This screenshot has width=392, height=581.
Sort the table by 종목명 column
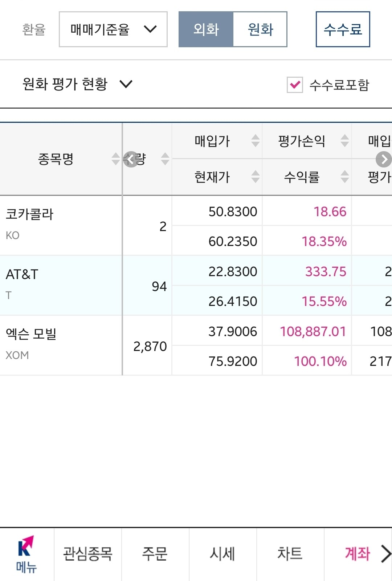point(115,159)
